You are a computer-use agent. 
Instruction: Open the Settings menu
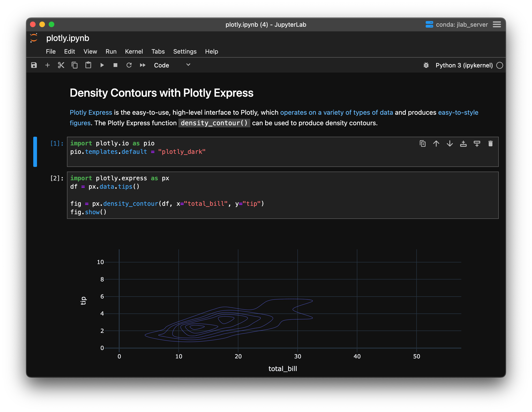tap(185, 52)
